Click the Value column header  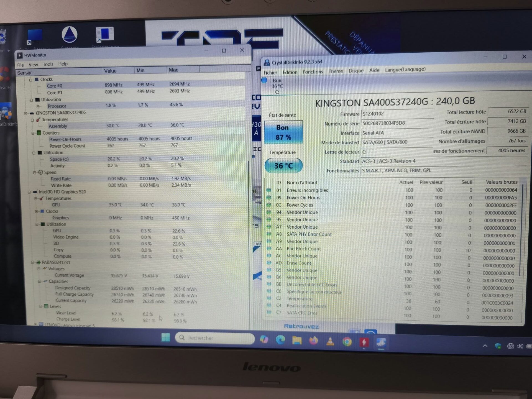pyautogui.click(x=118, y=71)
